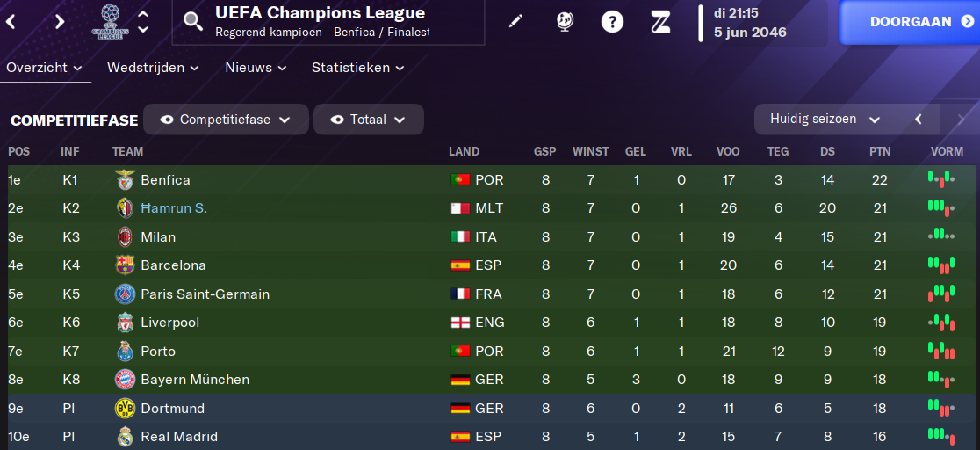Click the Doorgaan button

910,23
